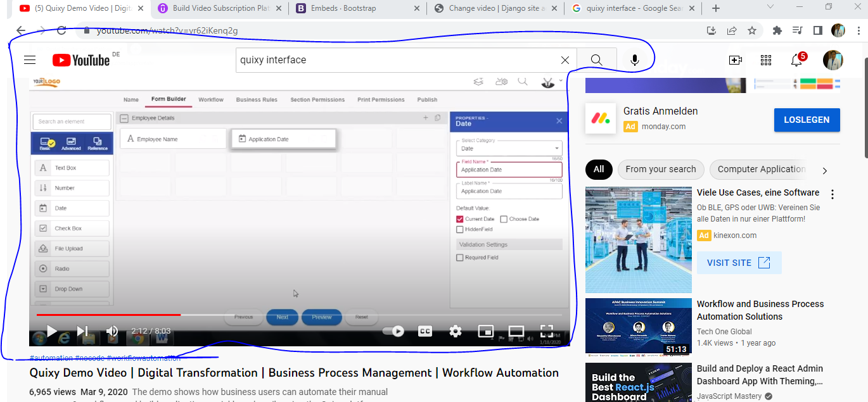Enter fullscreen mode in the player
Image resolution: width=868 pixels, height=402 pixels.
tap(546, 331)
